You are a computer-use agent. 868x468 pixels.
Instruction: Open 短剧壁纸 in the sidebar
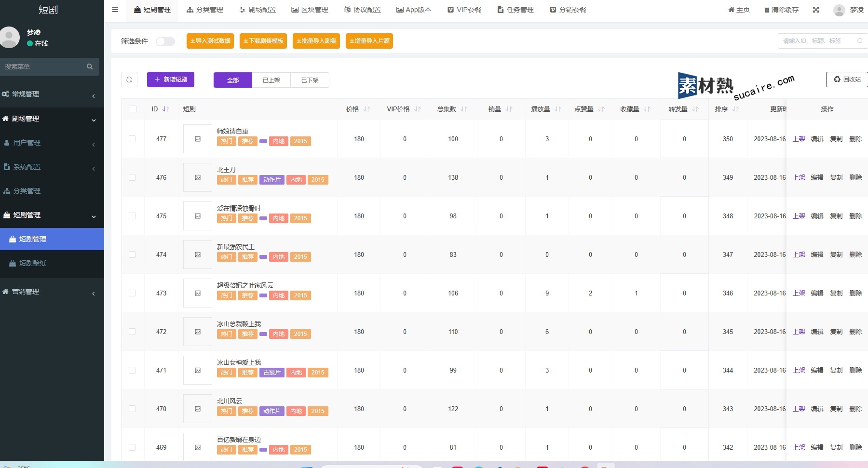pyautogui.click(x=52, y=263)
